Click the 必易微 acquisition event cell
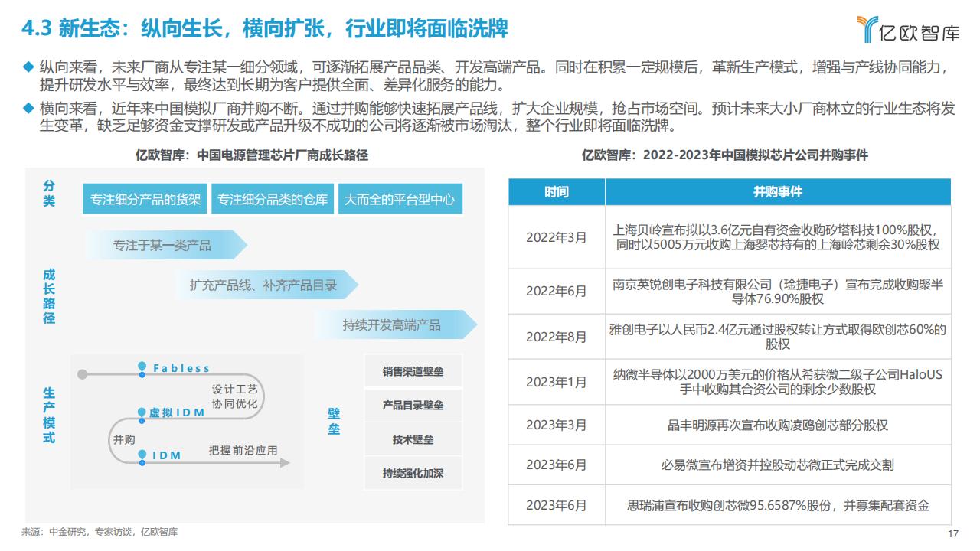This screenshot has width=980, height=551. tap(778, 465)
